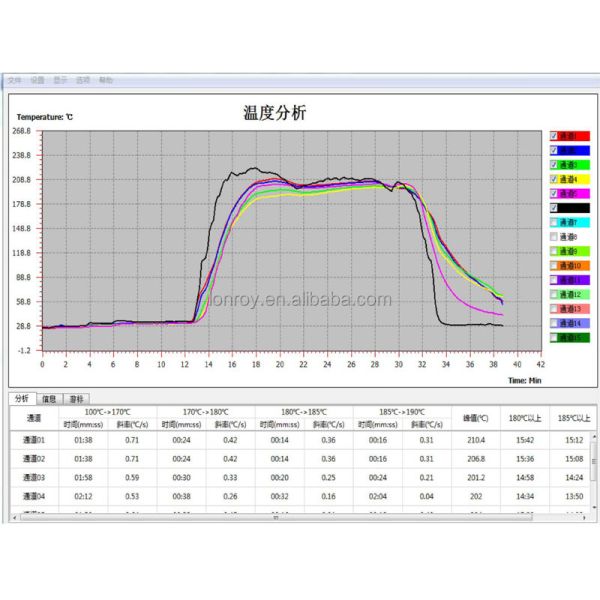The image size is (600, 600).
Task: Click the 185℃->190℃ column header
Action: coord(402,412)
